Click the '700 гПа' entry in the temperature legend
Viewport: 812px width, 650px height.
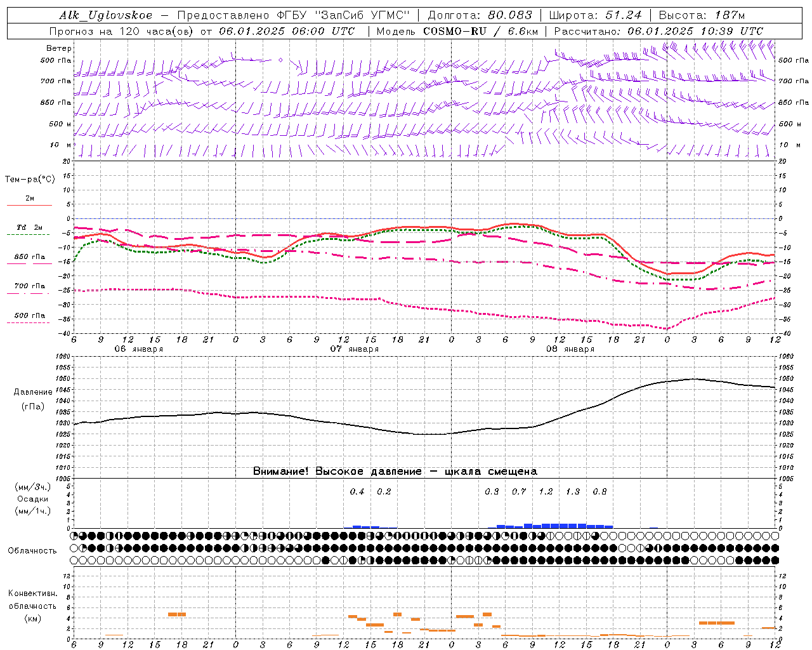30,286
